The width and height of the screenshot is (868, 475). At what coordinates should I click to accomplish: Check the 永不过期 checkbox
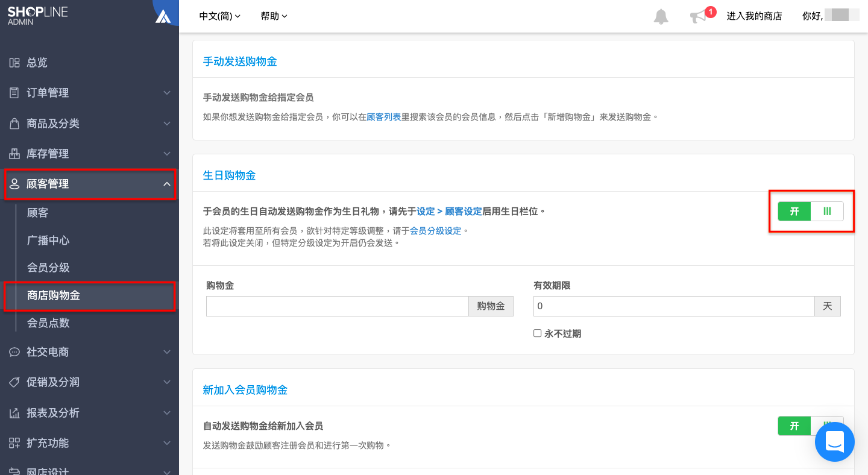[x=538, y=333]
